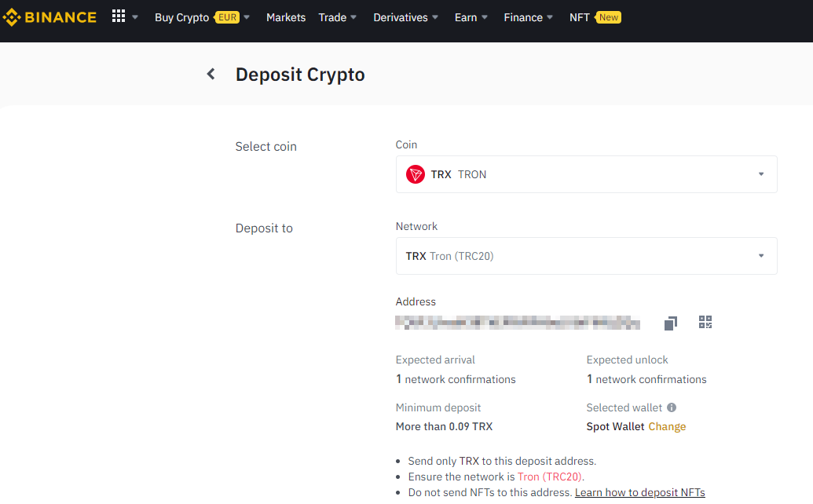
Task: Expand the arrow next to apps grid
Action: pos(135,17)
